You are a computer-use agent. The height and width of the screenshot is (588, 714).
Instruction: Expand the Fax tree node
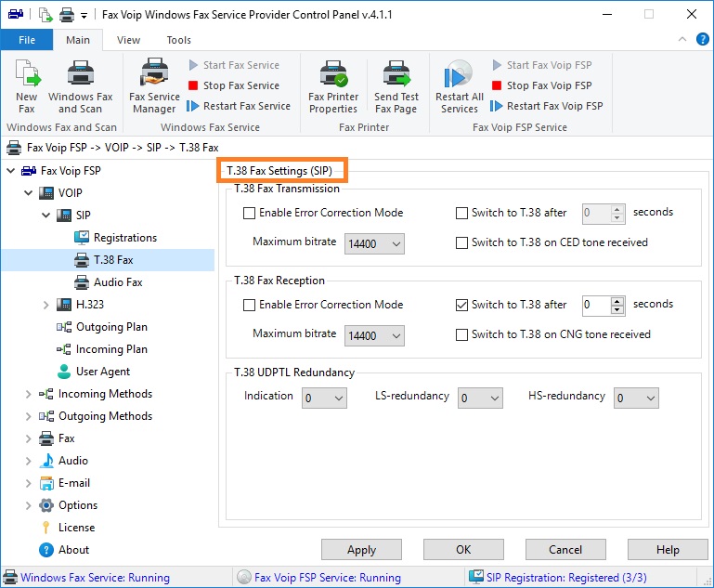click(28, 438)
